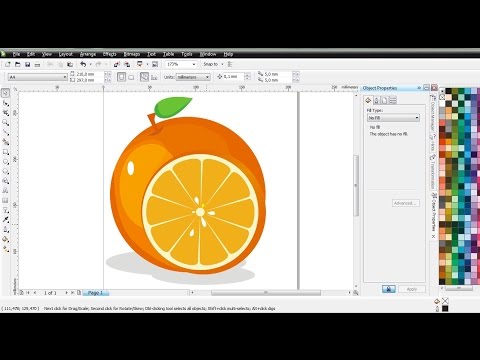
Task: Open the Snap to dropdown
Action: click(x=213, y=64)
